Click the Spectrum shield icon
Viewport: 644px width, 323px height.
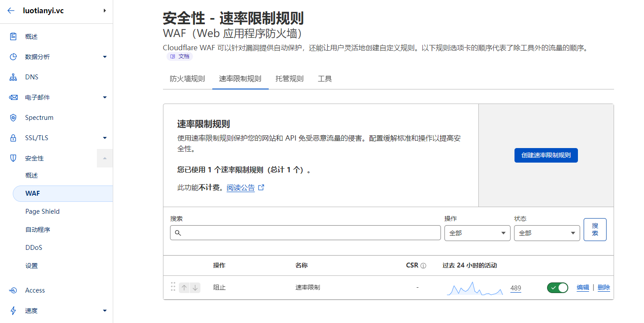(13, 118)
